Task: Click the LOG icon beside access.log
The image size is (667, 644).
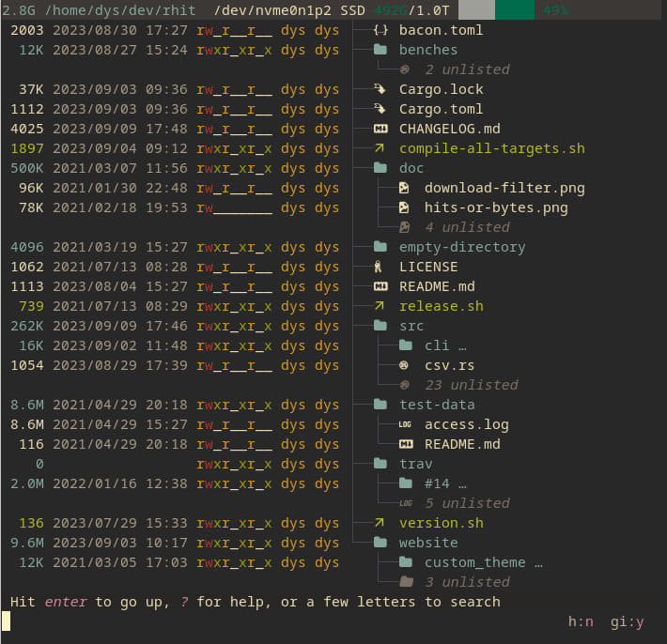Action: (405, 424)
